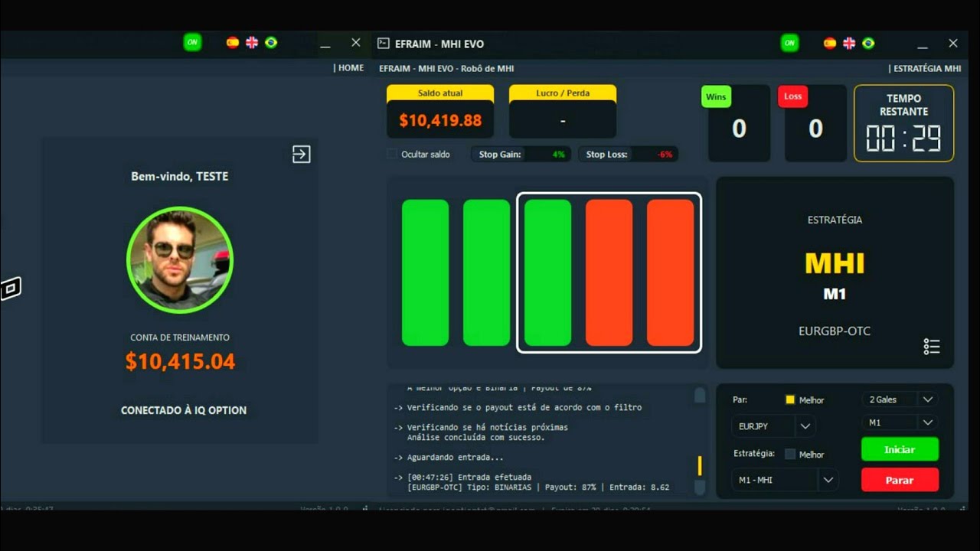Go to the HOME menu item

click(x=351, y=68)
